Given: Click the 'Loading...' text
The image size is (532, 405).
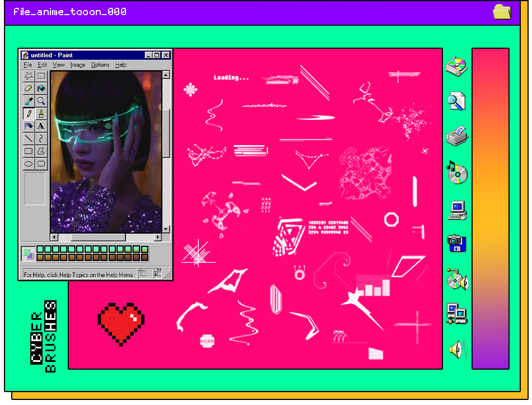Looking at the screenshot, I should [x=231, y=78].
